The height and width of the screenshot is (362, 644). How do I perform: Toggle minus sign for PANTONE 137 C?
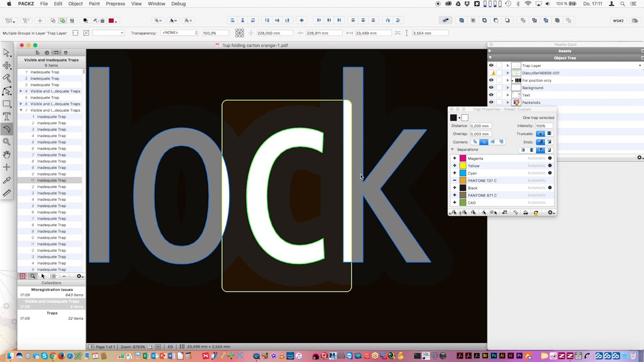point(454,180)
